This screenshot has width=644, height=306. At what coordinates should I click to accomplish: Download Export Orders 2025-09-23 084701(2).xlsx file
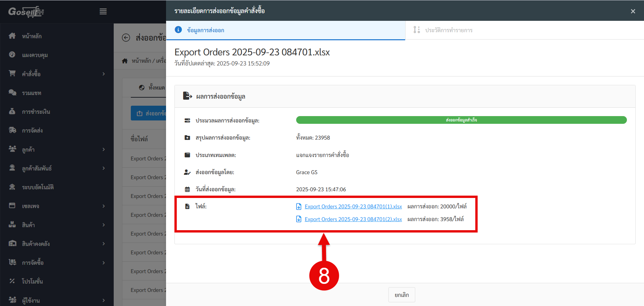(353, 219)
